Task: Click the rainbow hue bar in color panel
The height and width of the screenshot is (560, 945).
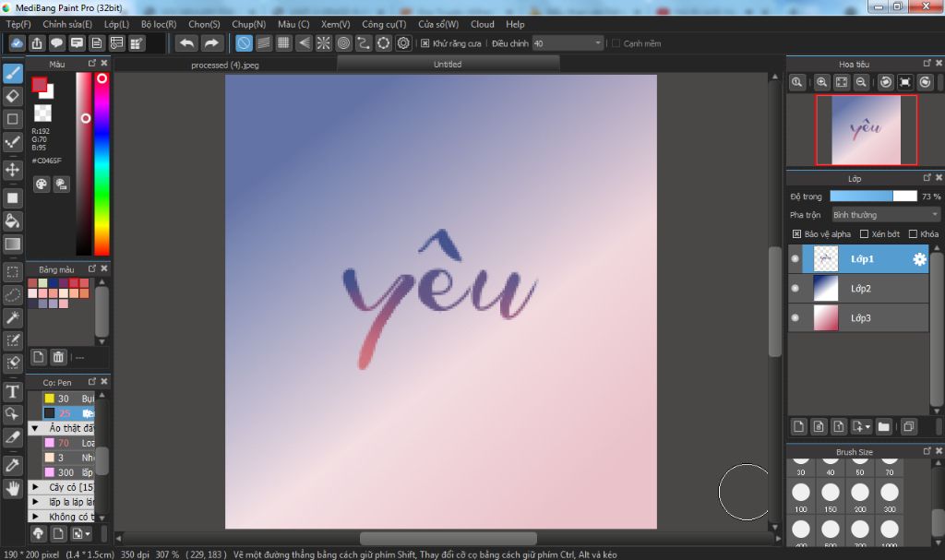Action: (102, 163)
